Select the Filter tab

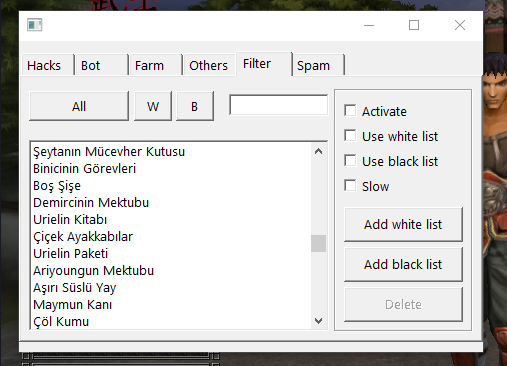point(264,64)
